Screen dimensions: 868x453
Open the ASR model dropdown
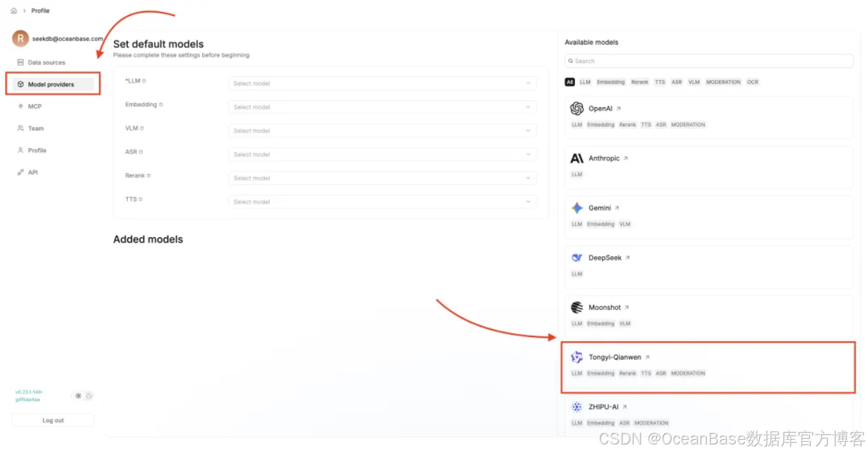point(383,155)
